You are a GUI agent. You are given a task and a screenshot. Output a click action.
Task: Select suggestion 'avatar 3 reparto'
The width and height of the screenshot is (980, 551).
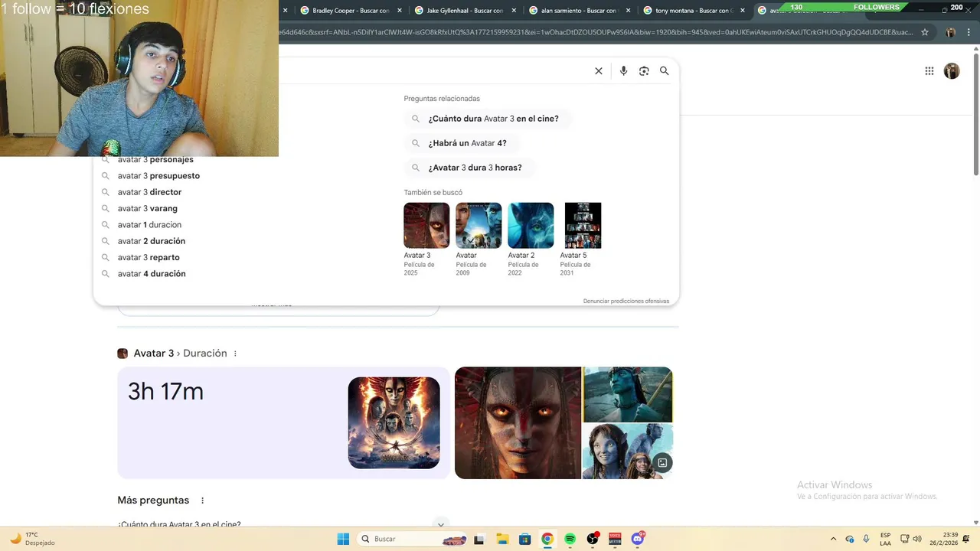point(149,257)
